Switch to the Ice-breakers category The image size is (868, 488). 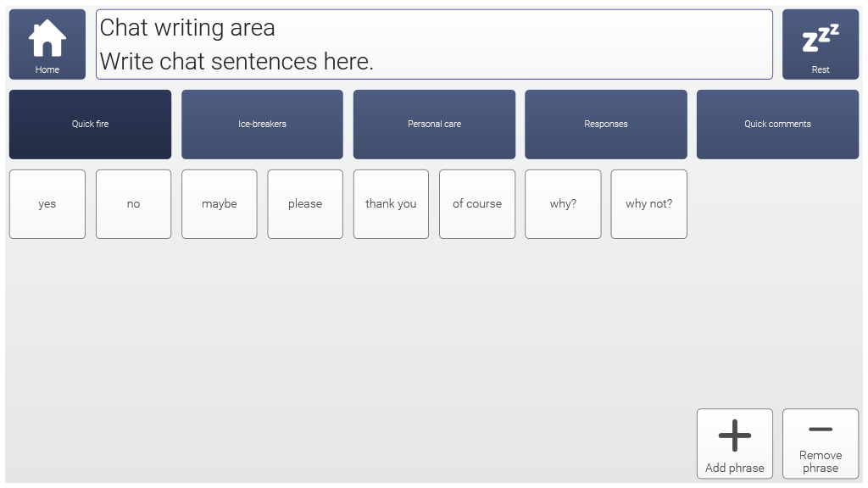coord(262,125)
